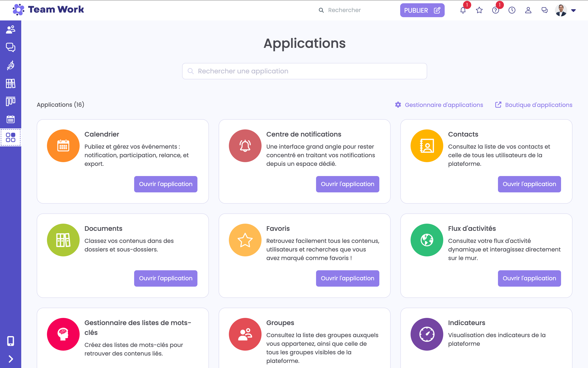The image size is (588, 368).
Task: Click the Documents green app icon
Action: point(63,240)
